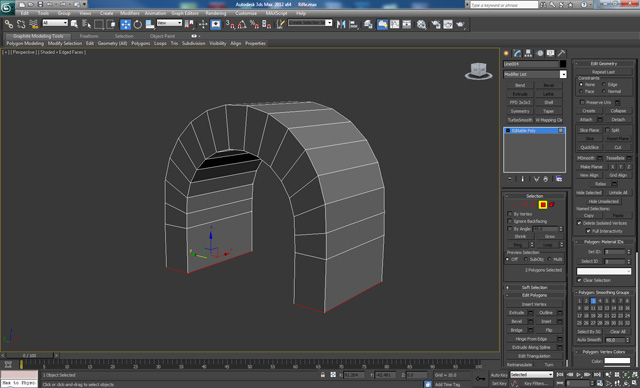Click the Pin Stack icon
The width and height of the screenshot is (640, 388).
coord(510,179)
